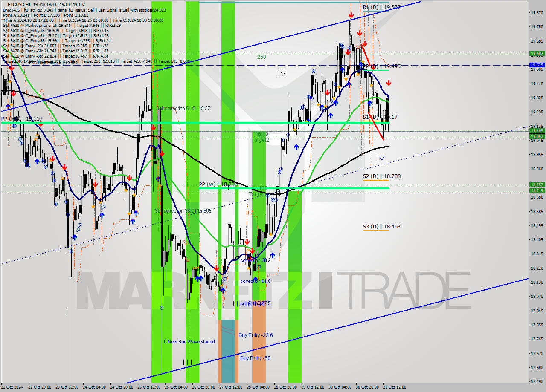Click the green 18.719 price tag
The image size is (546, 392).
(x=537, y=190)
